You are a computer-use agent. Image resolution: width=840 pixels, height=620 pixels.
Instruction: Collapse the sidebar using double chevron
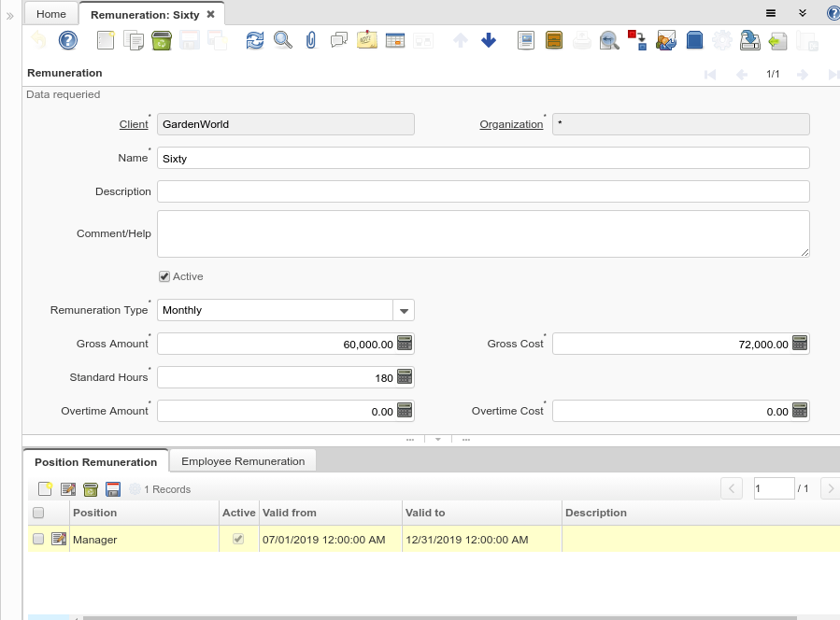pos(10,16)
